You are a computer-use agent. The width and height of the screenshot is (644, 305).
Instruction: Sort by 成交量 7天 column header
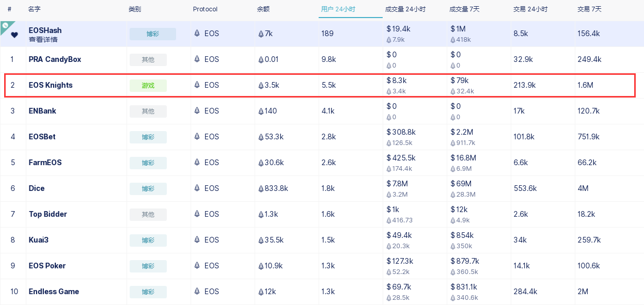(463, 9)
